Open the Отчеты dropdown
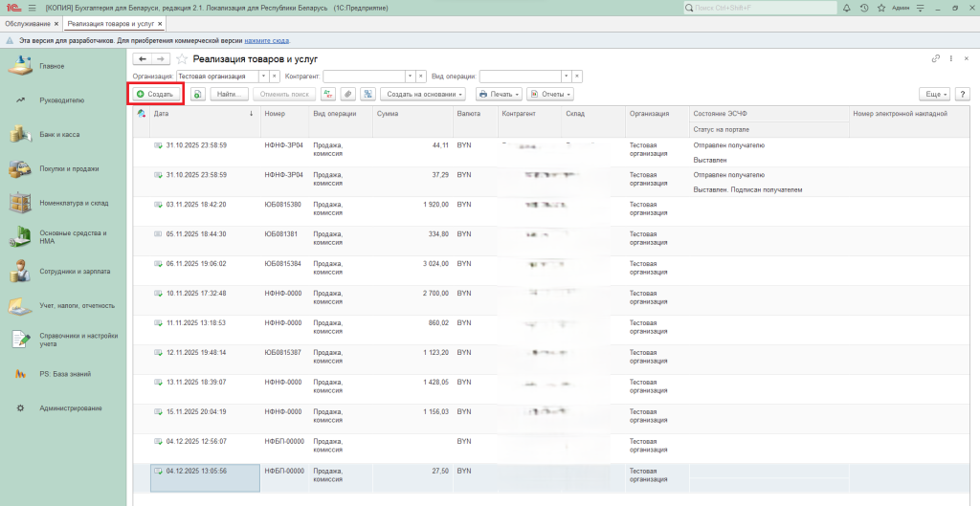This screenshot has width=980, height=506. pyautogui.click(x=550, y=95)
